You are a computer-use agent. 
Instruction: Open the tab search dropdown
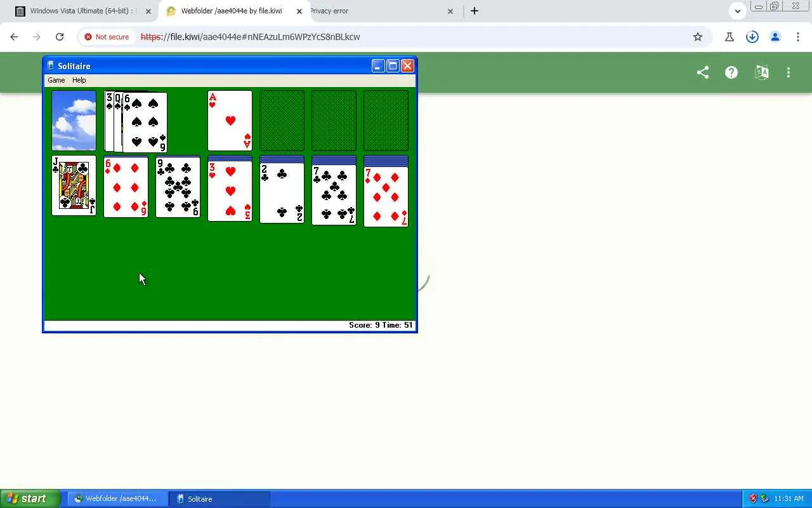(x=737, y=11)
